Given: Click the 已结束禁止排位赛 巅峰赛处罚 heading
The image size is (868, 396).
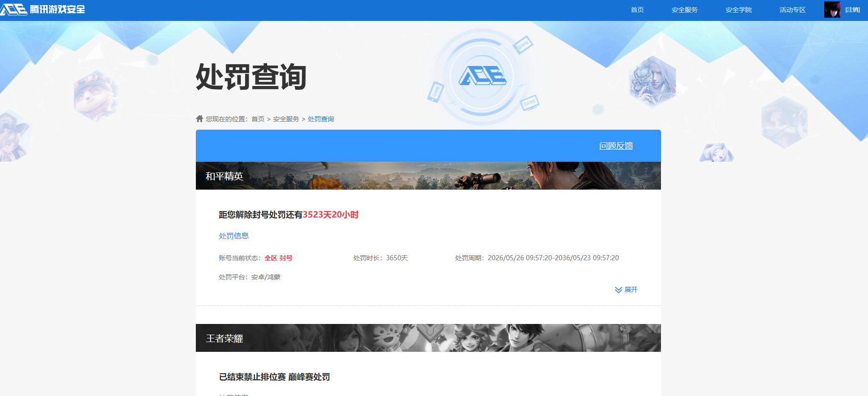Looking at the screenshot, I should point(274,377).
